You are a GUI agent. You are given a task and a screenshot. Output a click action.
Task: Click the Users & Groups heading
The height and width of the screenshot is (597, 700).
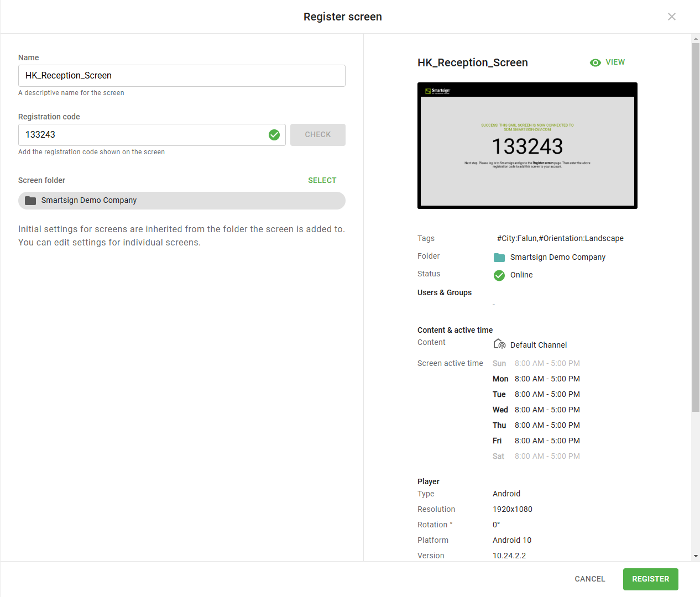click(x=445, y=292)
